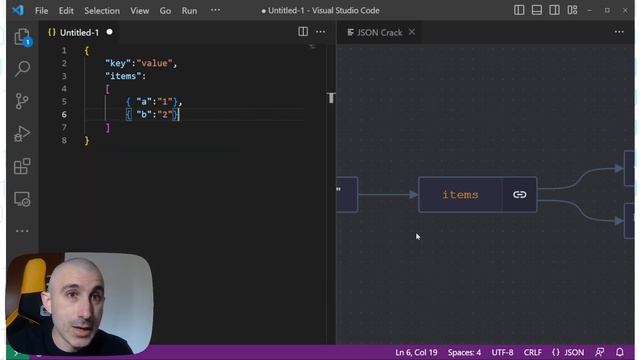Open the Run menu
Image resolution: width=640 pixels, height=360 pixels.
[189, 11]
